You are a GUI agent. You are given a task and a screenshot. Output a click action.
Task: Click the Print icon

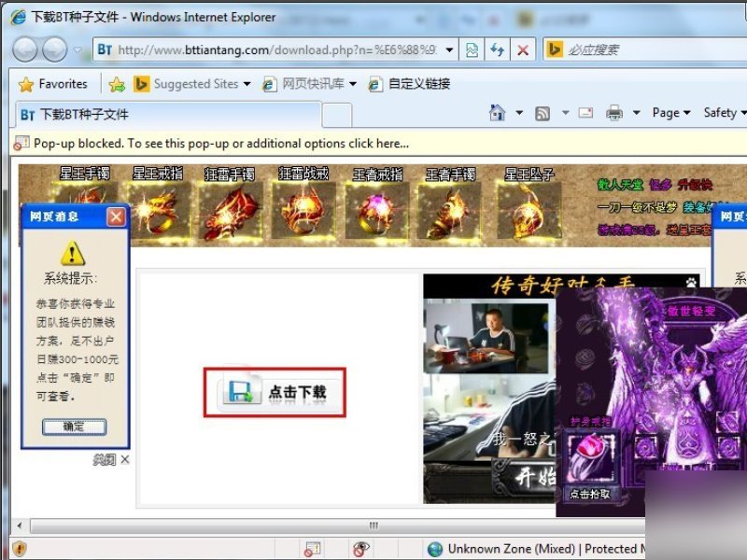coord(613,112)
